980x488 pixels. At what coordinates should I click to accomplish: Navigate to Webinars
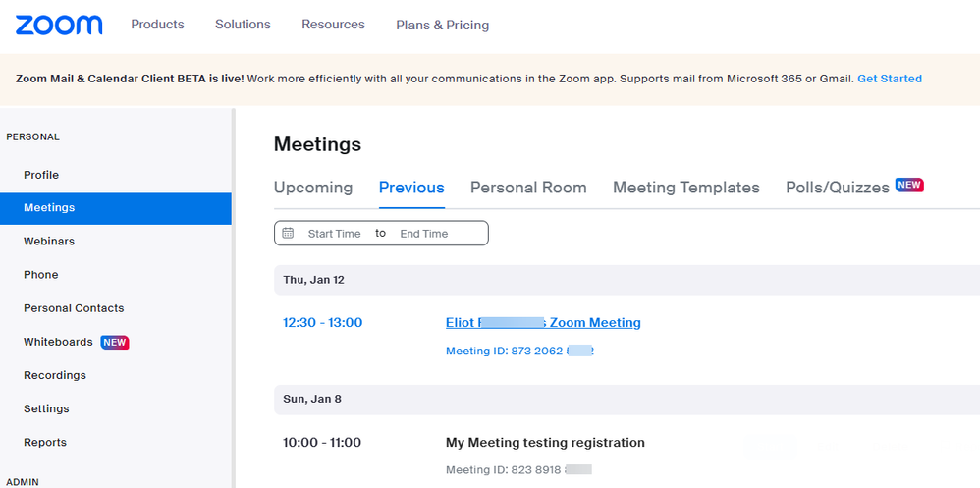(49, 242)
